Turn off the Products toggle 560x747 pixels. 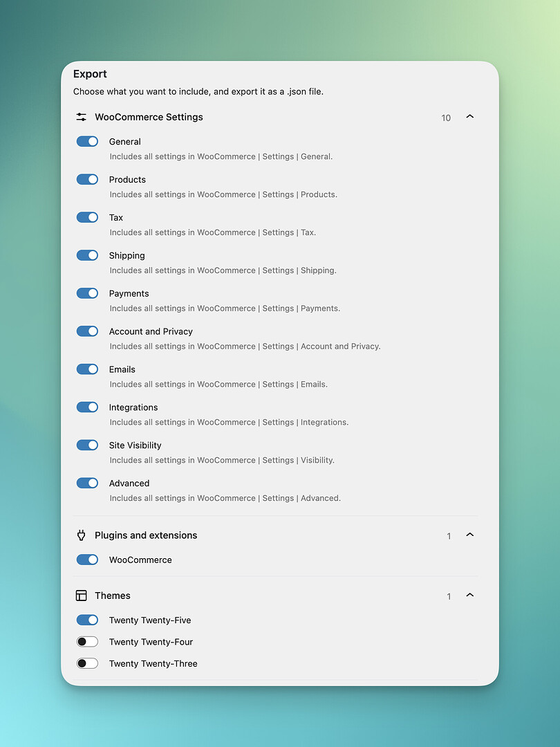[x=88, y=179]
